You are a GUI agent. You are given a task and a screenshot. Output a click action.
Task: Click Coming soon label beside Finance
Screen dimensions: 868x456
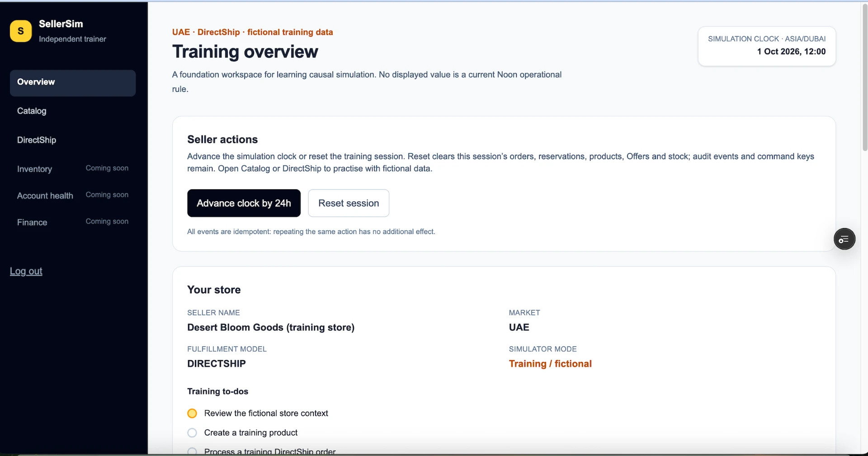click(x=107, y=221)
